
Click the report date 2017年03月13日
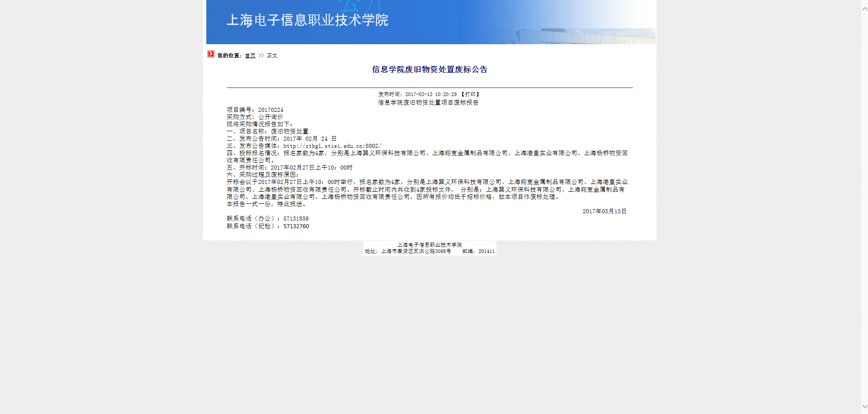604,212
